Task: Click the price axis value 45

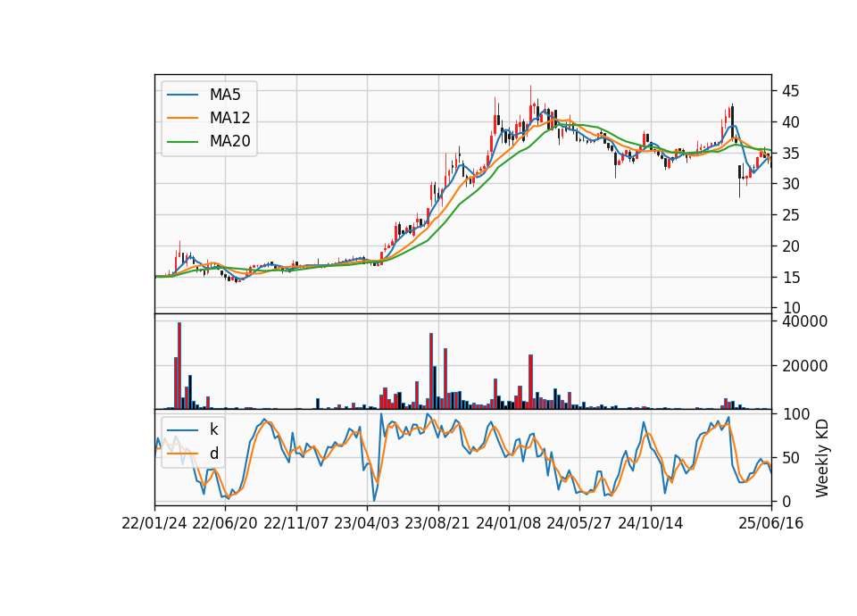Action: point(790,91)
